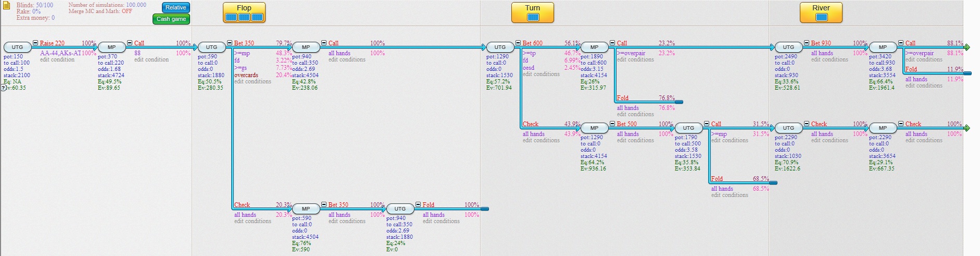Select the MP node with pot:590
Image resolution: width=980 pixels, height=256 pixels.
(306, 209)
